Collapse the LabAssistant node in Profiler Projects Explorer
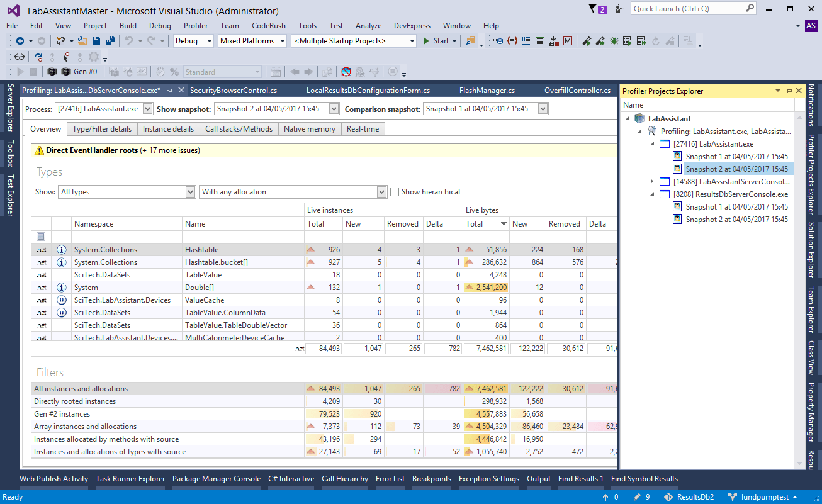The height and width of the screenshot is (504, 822). click(626, 117)
